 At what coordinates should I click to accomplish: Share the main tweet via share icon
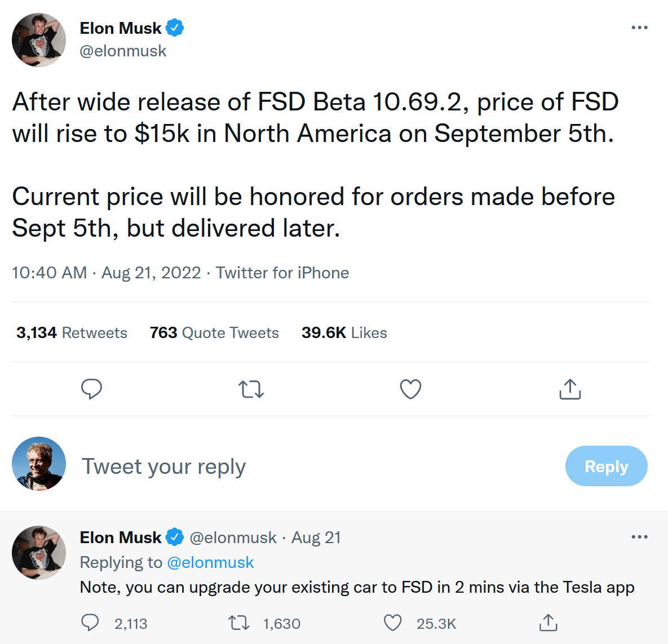pos(570,389)
